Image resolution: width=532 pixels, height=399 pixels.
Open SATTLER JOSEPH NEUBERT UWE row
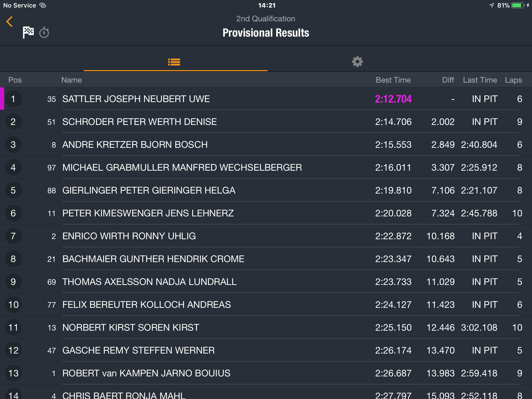click(266, 99)
